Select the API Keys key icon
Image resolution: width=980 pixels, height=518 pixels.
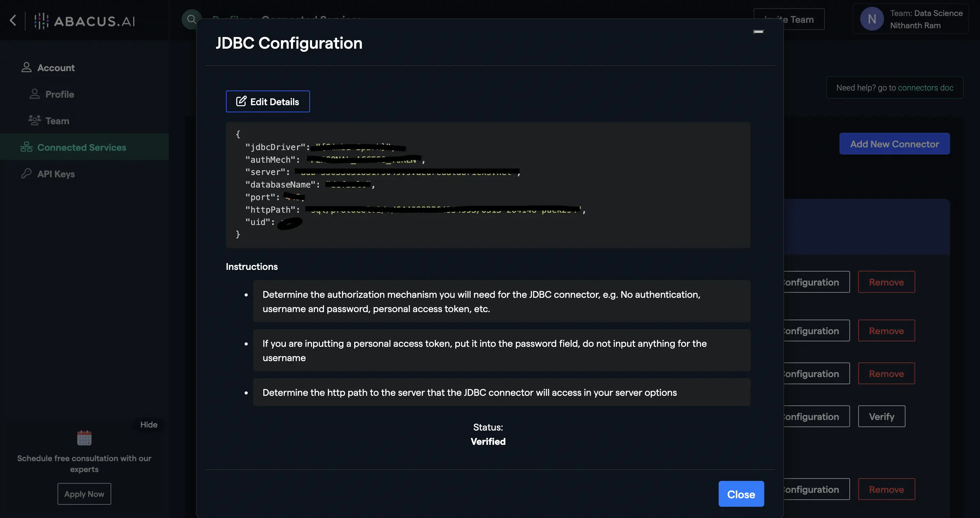coord(26,174)
